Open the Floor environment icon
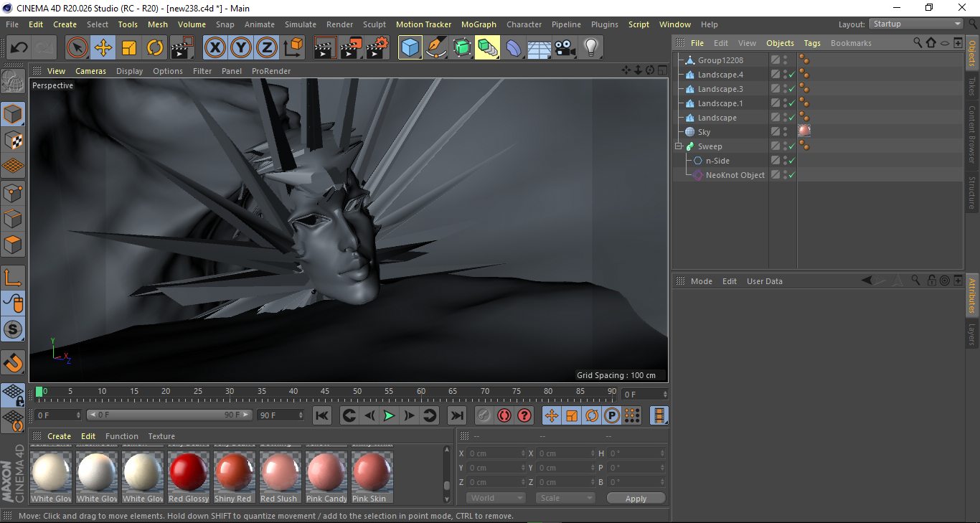 point(540,48)
